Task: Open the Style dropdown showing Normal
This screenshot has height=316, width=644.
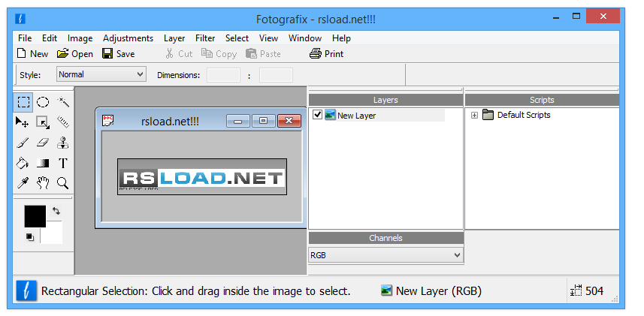Action: pos(101,74)
